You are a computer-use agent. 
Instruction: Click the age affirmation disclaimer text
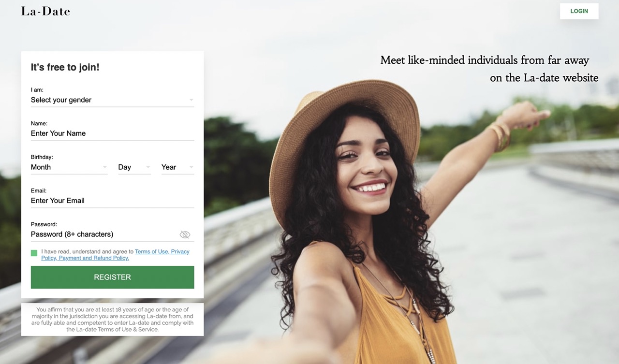112,320
